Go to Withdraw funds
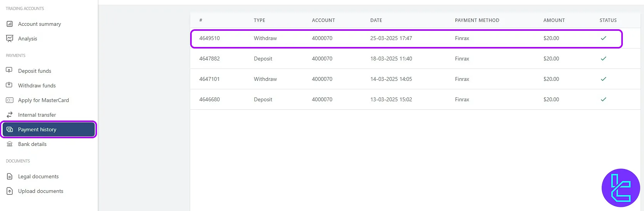This screenshot has height=211, width=644. (x=37, y=85)
